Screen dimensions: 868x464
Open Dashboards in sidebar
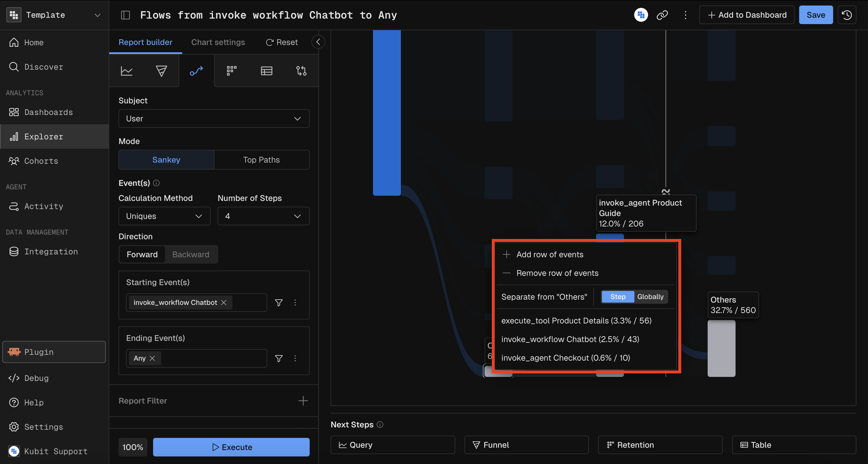click(x=54, y=112)
